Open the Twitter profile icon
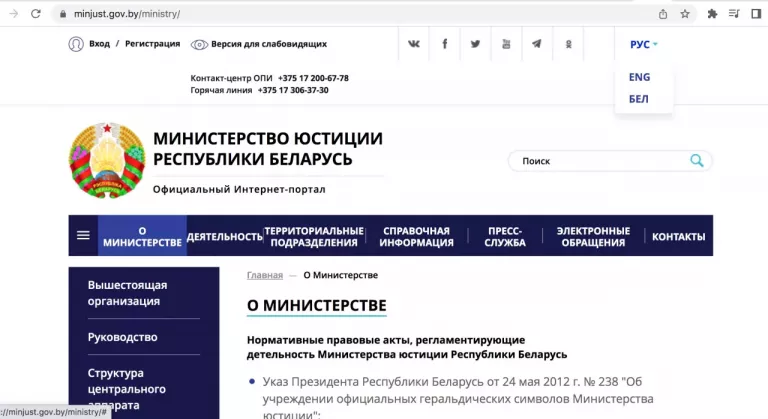The image size is (768, 419). [476, 44]
